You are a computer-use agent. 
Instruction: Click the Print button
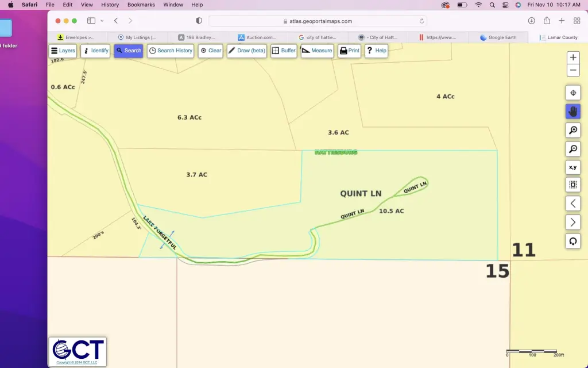pos(349,51)
